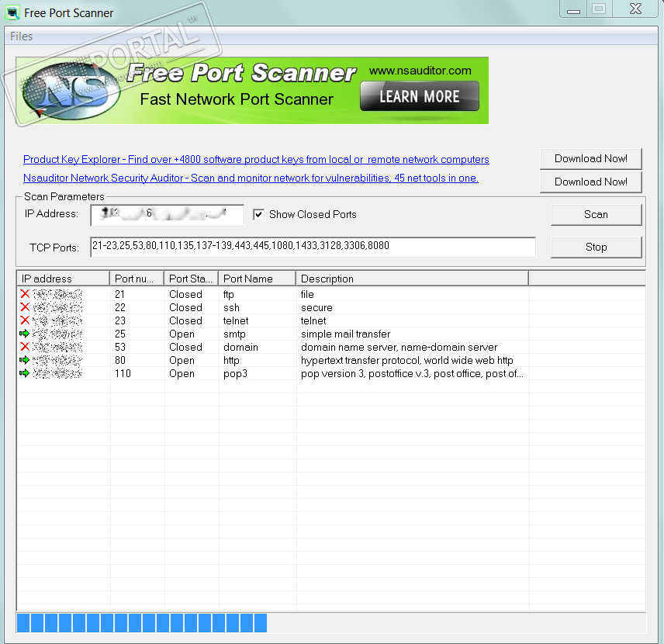Click the red X icon on port 22 row
This screenshot has height=644, width=664.
25,307
